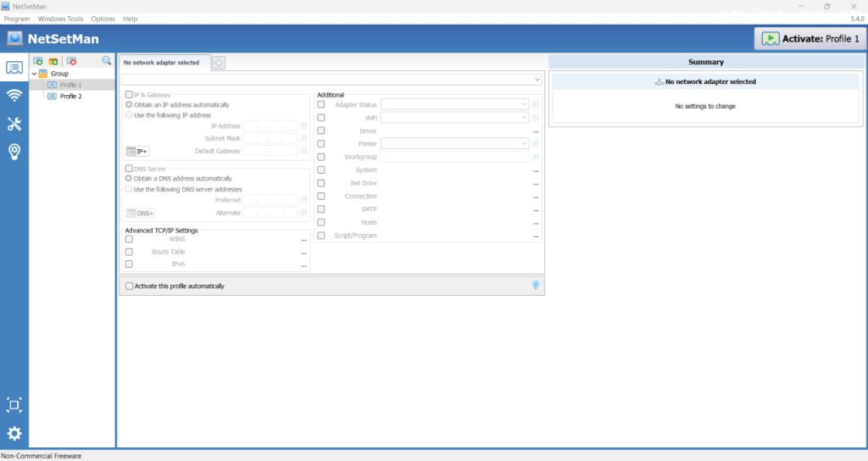Viewport: 868px width, 461px height.
Task: Click plus icon beside Workgroup field
Action: [x=536, y=157]
